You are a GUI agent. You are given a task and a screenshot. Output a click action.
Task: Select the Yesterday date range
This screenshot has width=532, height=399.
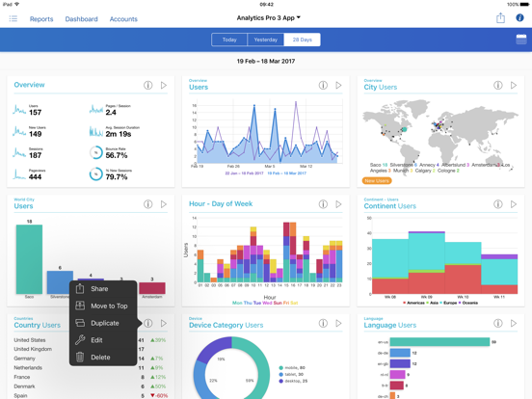tap(266, 40)
